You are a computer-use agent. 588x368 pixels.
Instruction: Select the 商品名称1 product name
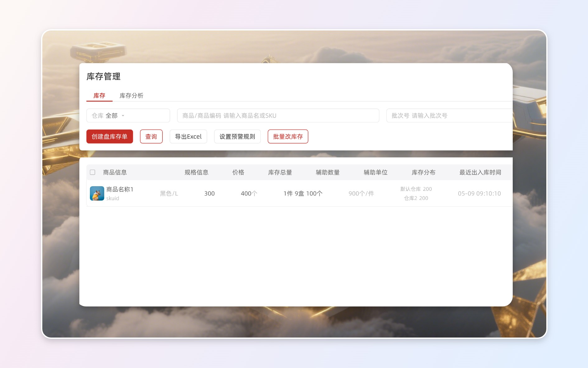point(120,189)
